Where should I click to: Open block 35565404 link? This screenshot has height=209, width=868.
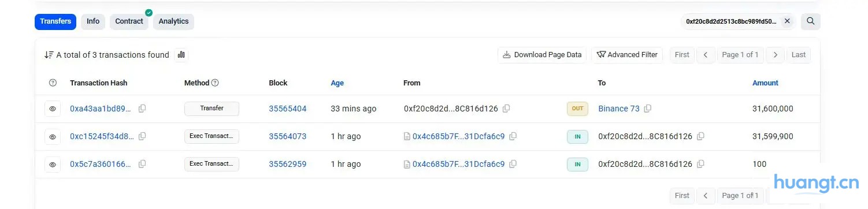(x=288, y=109)
